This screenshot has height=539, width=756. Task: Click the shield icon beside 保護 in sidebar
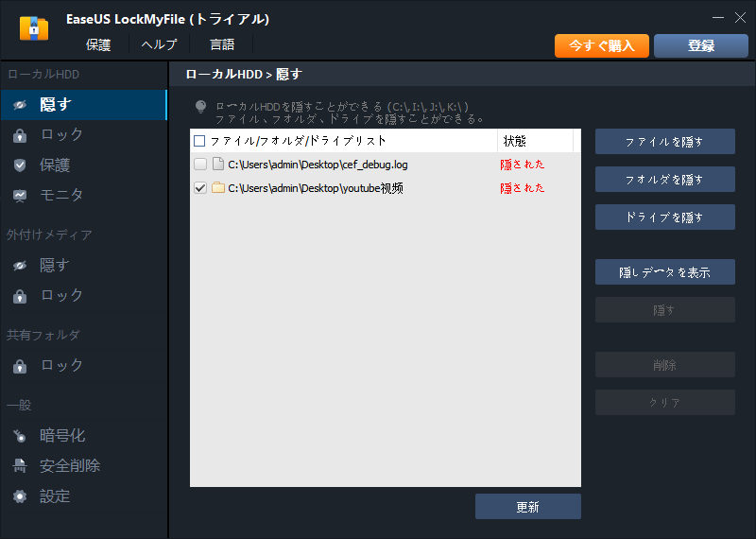click(20, 165)
